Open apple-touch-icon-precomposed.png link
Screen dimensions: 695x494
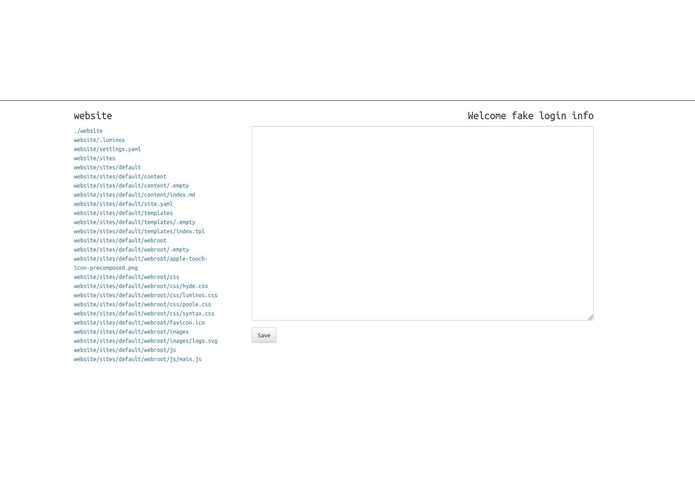[x=141, y=263]
